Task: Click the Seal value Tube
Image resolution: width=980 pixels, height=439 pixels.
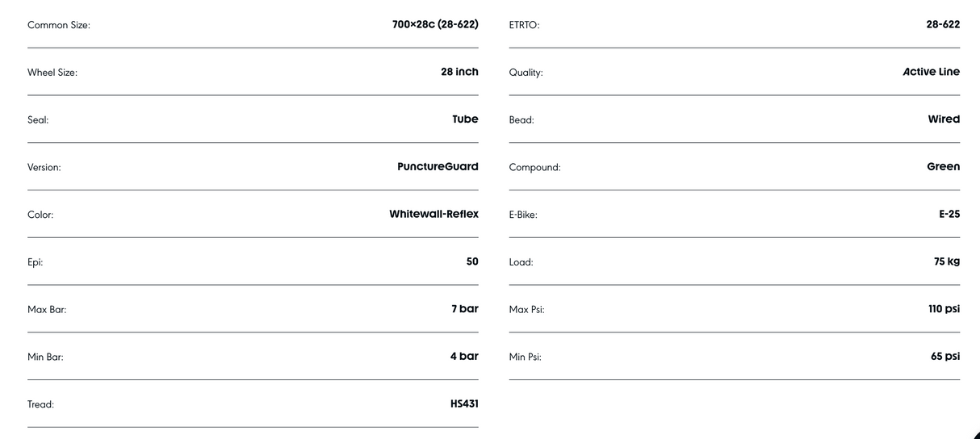Action: point(465,119)
